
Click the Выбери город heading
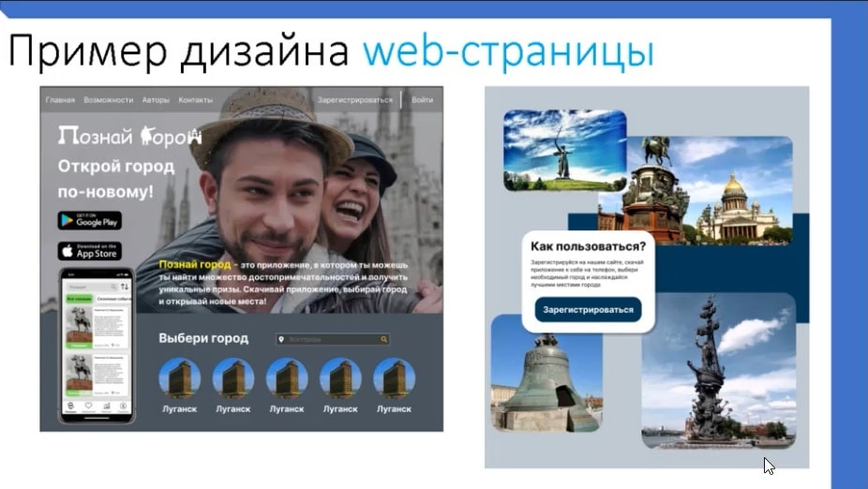tap(203, 338)
